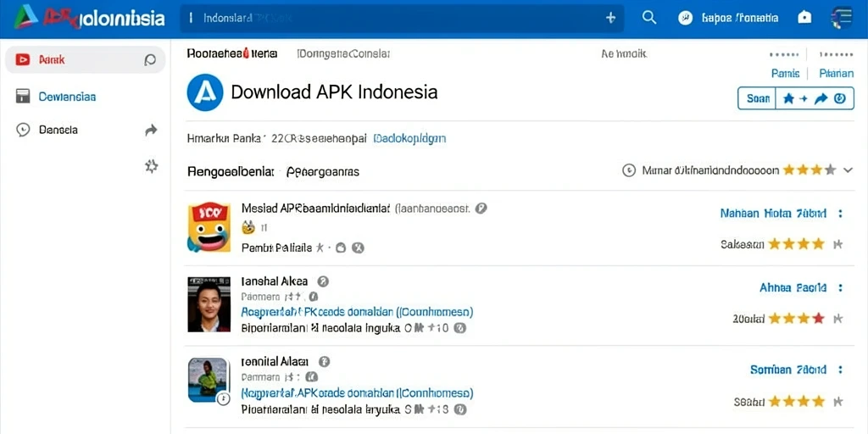Screen dimensions: 868x434
Task: Click the Mesiad APK title text
Action: coord(316,209)
